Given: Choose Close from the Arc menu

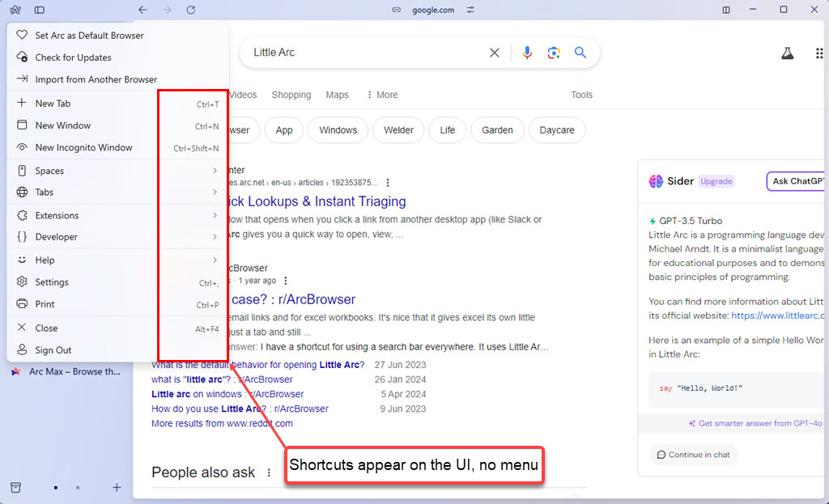Looking at the screenshot, I should (x=118, y=328).
